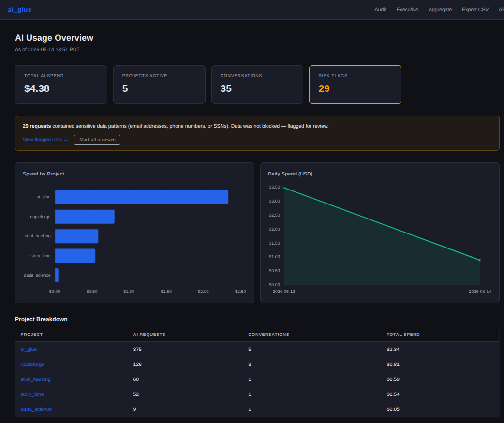Click the 126 AI requests cell
The height and width of the screenshot is (423, 504).
pyautogui.click(x=137, y=364)
